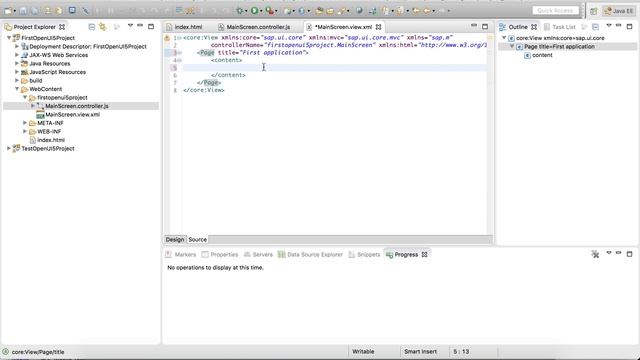640x360 pixels.
Task: Toggle Link with Editor in Project Explorer
Action: [102, 27]
